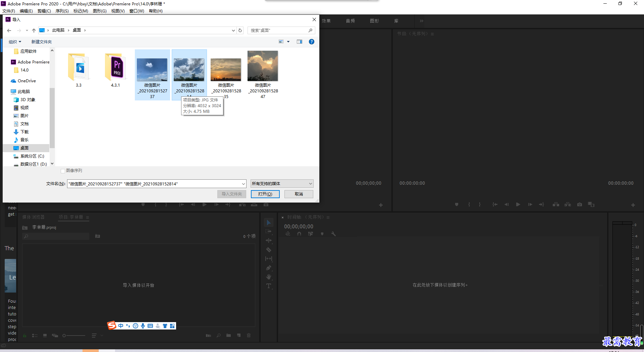Mark Out in Program monitor
The width and height of the screenshot is (644, 352).
pyautogui.click(x=480, y=205)
